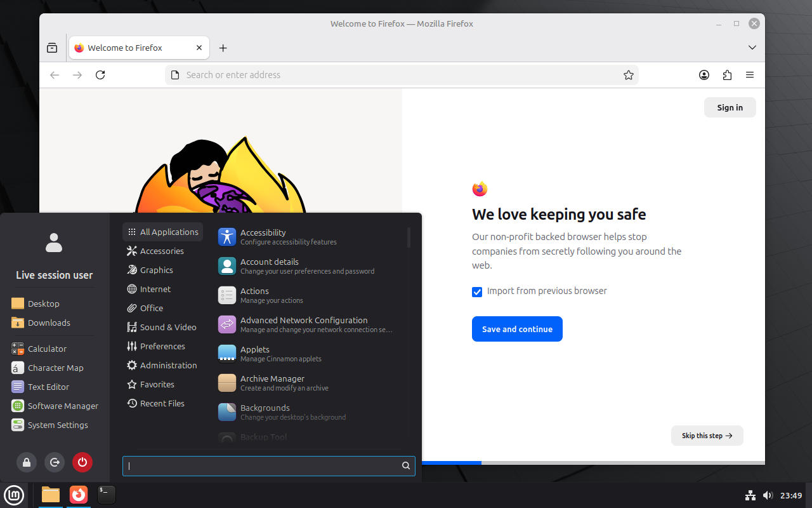Select the Accessories category
This screenshot has height=508, width=812.
162,251
